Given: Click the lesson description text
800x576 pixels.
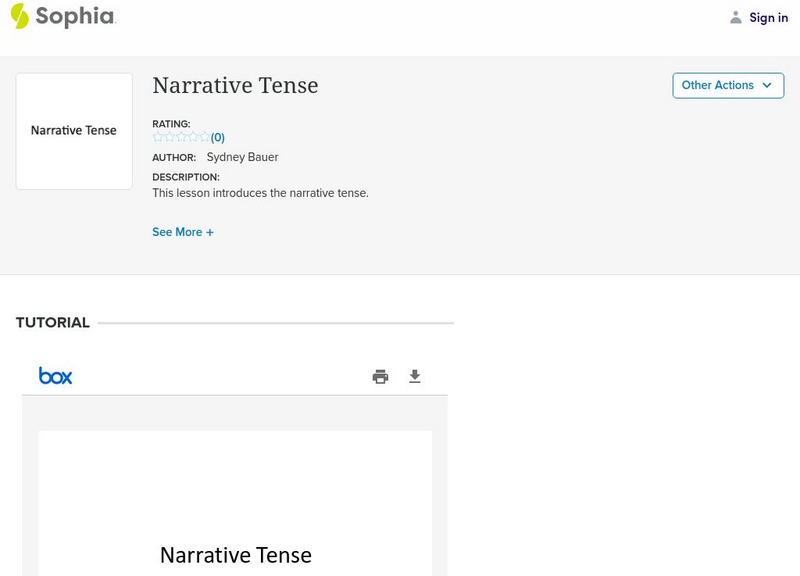Looking at the screenshot, I should pyautogui.click(x=260, y=193).
